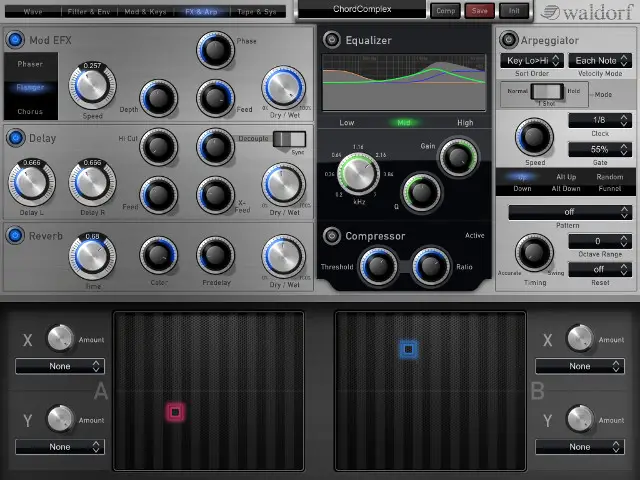Select the Chorus effect type

coord(29,111)
